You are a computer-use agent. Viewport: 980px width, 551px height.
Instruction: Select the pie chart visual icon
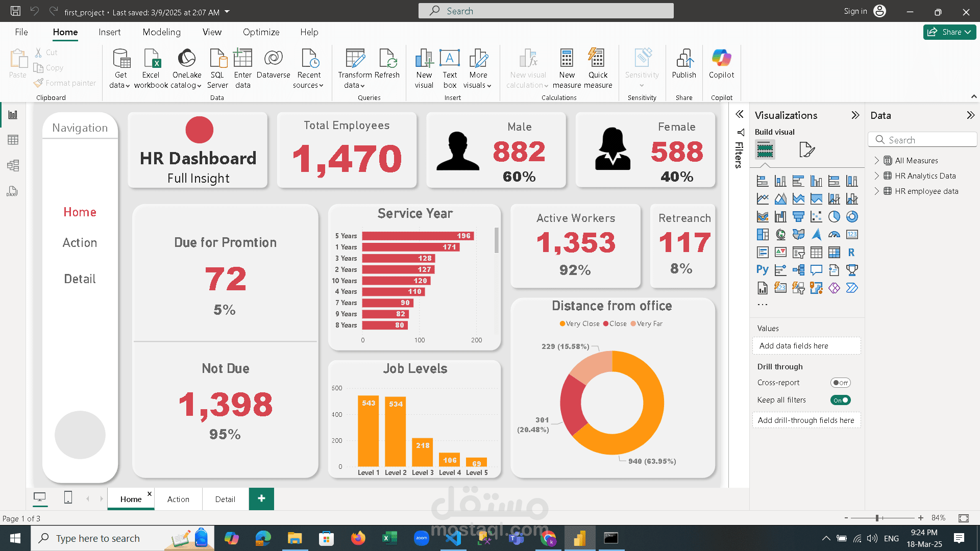835,216
